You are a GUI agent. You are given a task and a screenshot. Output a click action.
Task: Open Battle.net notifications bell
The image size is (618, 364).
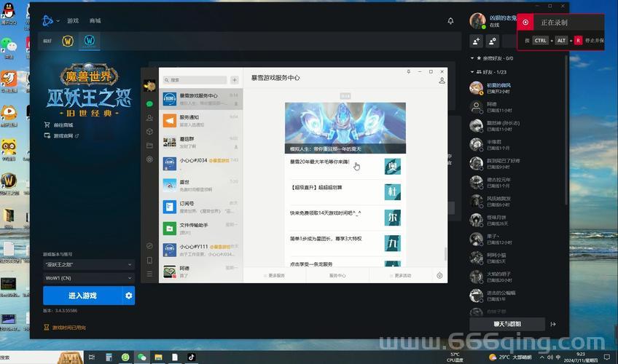[x=450, y=21]
